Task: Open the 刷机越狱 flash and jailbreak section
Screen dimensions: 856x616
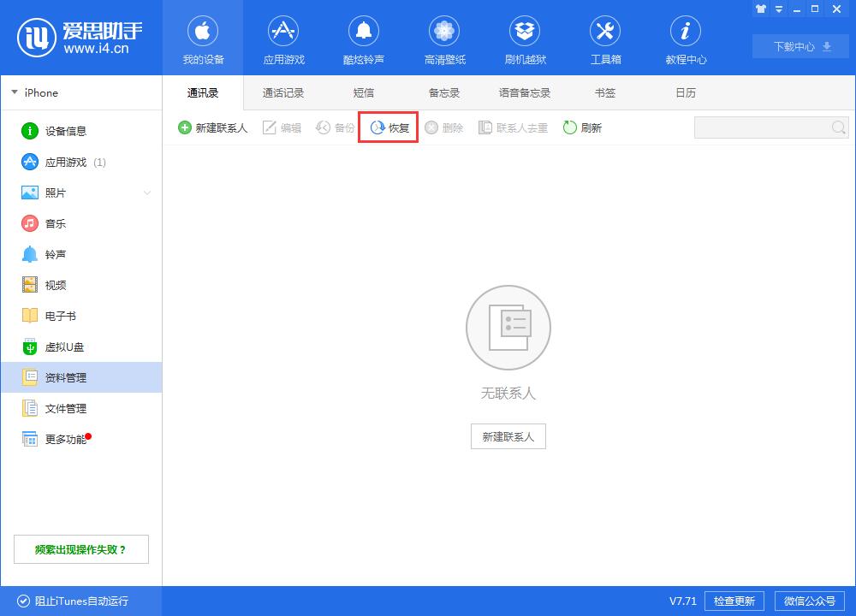Action: tap(525, 38)
